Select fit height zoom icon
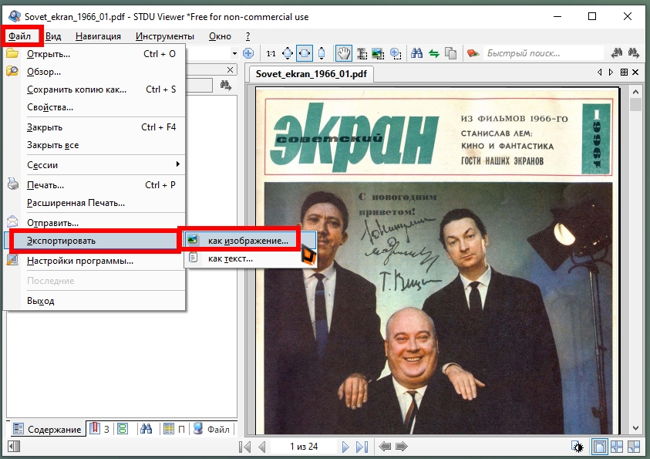This screenshot has height=459, width=650. point(321,53)
